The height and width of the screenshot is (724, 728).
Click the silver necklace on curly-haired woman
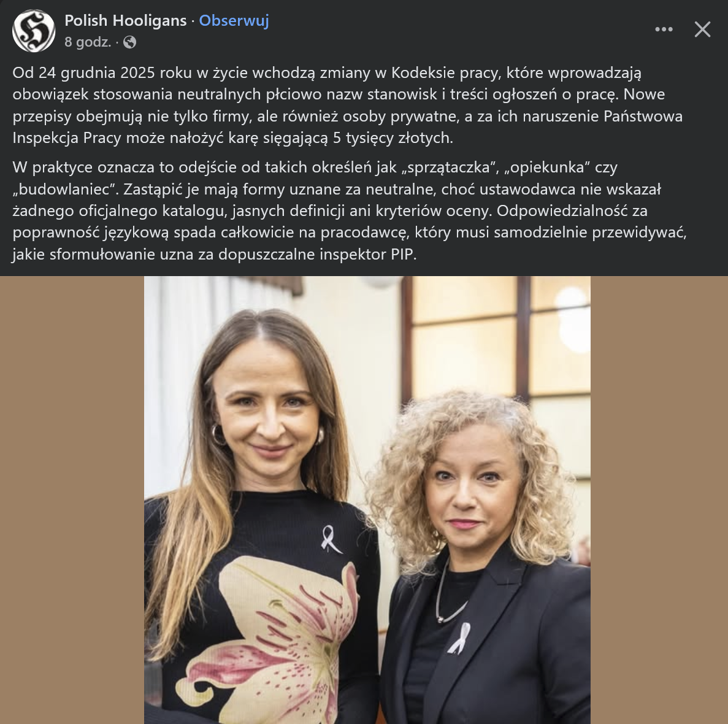point(448,595)
